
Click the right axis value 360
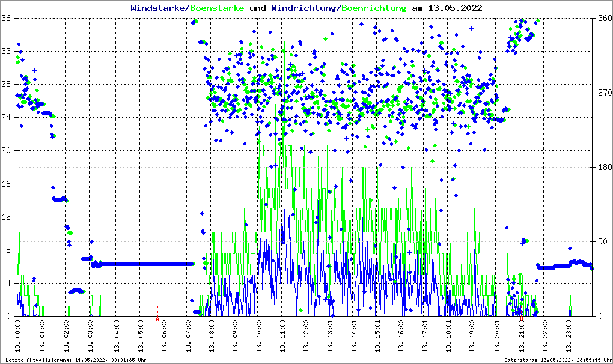coord(603,19)
